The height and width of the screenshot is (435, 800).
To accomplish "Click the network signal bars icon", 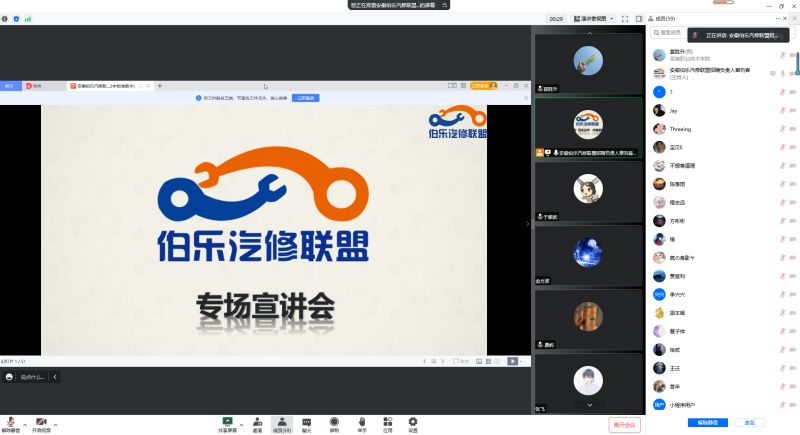I will pos(28,19).
